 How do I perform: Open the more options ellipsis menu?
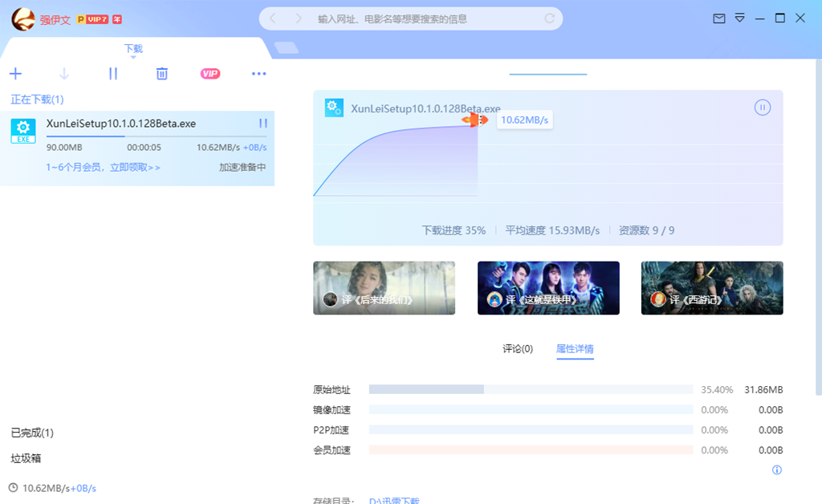click(x=259, y=74)
